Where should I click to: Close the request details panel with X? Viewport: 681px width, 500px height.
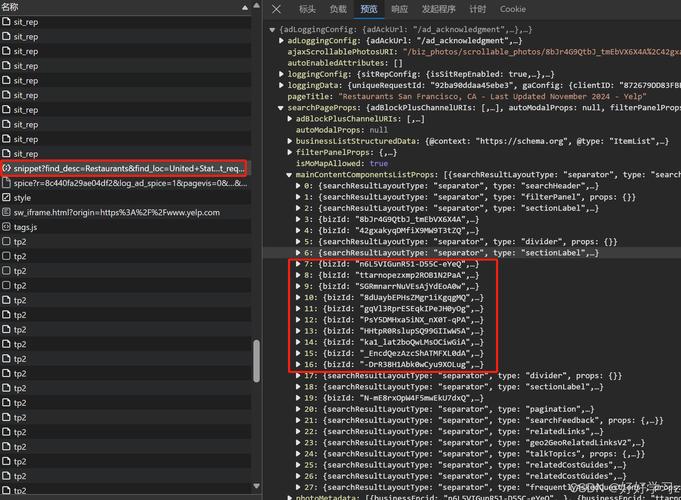[276, 9]
